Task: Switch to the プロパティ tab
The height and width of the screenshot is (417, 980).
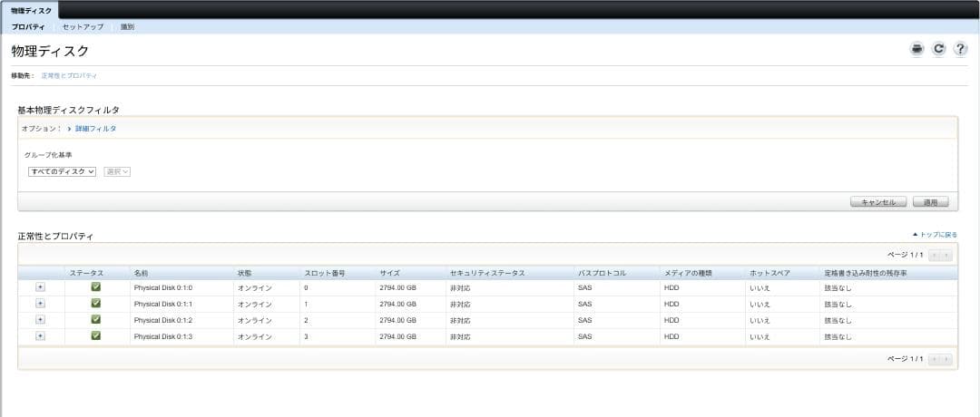Action: click(28, 27)
